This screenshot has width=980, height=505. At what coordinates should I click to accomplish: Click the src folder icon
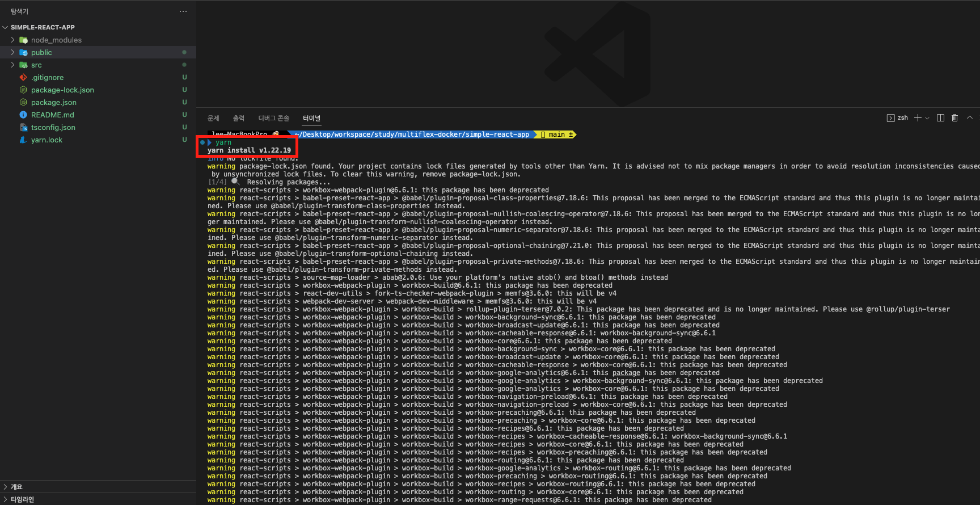pos(23,65)
